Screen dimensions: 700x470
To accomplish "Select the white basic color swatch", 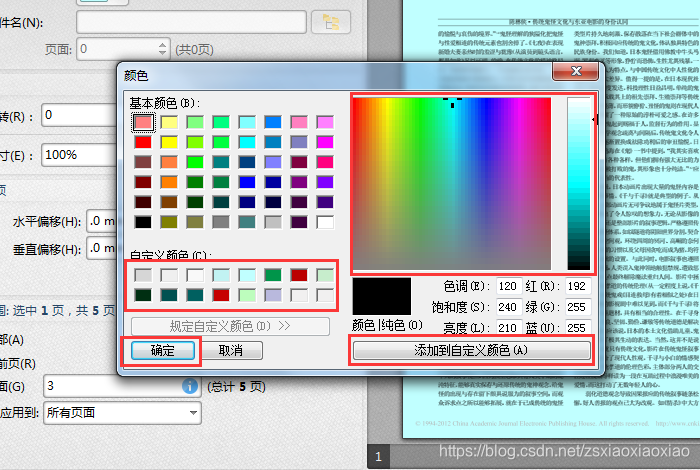I will [325, 222].
